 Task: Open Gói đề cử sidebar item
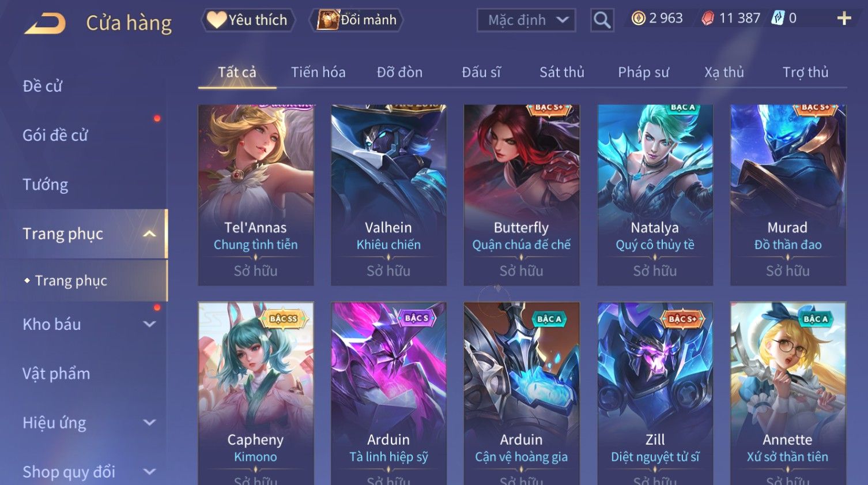(55, 136)
